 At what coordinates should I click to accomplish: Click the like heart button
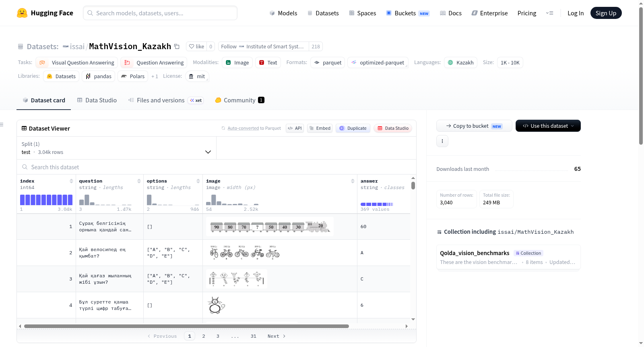[196, 46]
